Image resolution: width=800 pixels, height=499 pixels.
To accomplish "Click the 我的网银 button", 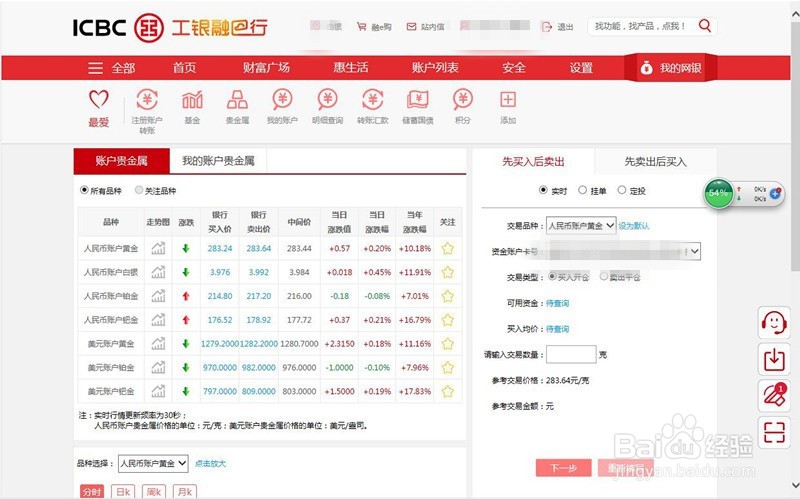I will [670, 68].
